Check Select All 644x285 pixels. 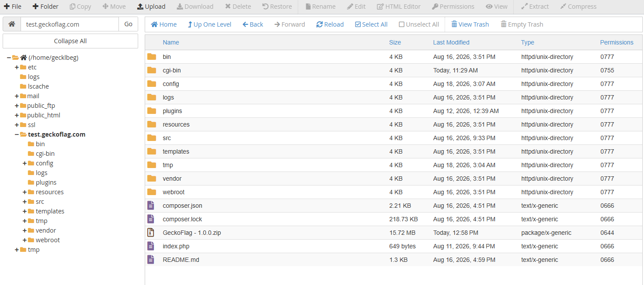click(x=371, y=24)
